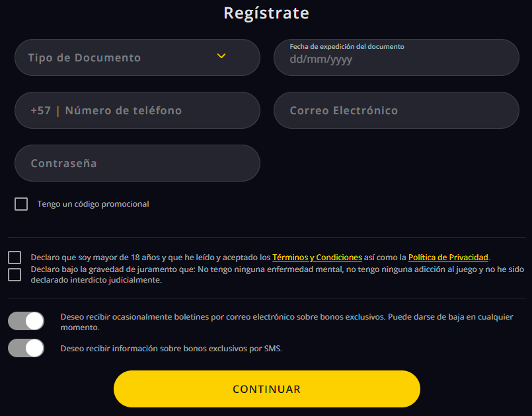Click the email newsletter description text
The image size is (532, 416).
(286, 317)
